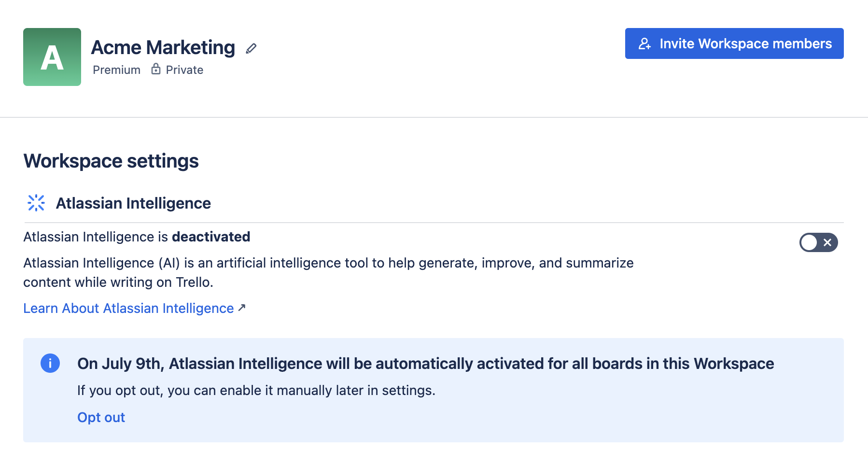Click the person-add icon in the invite button
Image resolution: width=868 pixels, height=452 pixels.
pos(644,43)
